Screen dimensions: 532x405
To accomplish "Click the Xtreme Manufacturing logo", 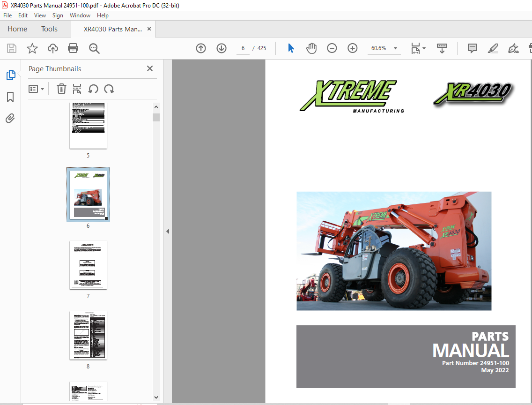I will coord(352,97).
